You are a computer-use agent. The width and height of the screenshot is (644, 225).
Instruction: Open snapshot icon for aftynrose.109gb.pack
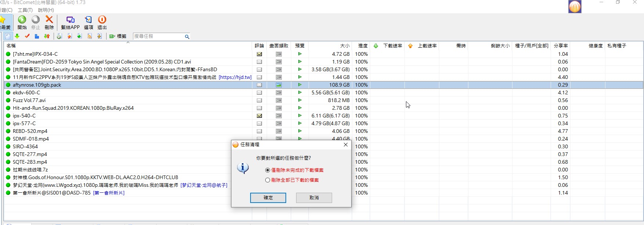coord(279,85)
